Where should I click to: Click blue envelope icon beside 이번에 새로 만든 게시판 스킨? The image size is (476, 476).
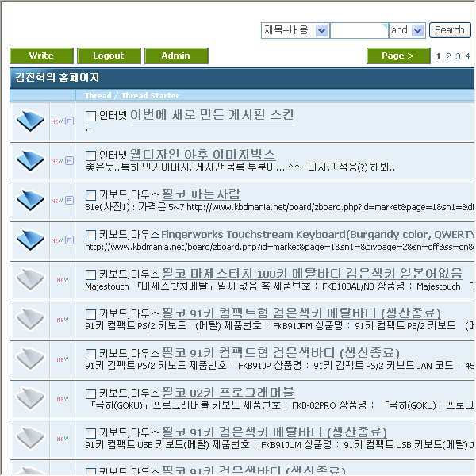click(30, 121)
